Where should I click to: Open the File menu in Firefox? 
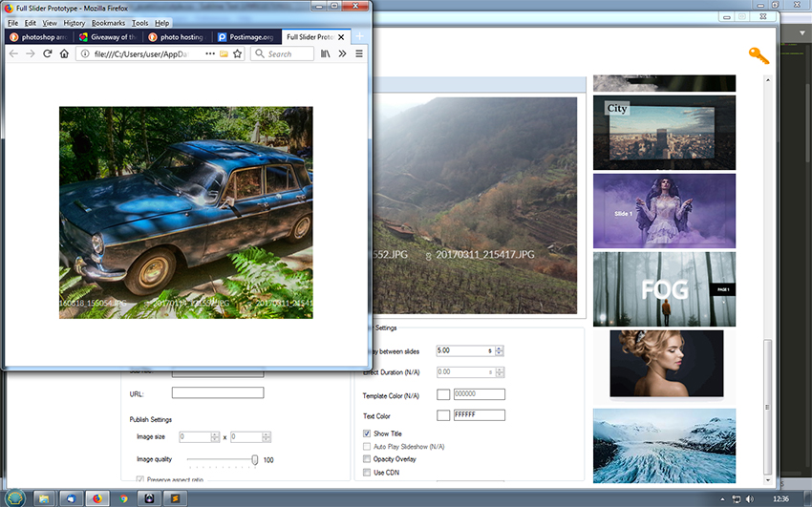(13, 23)
